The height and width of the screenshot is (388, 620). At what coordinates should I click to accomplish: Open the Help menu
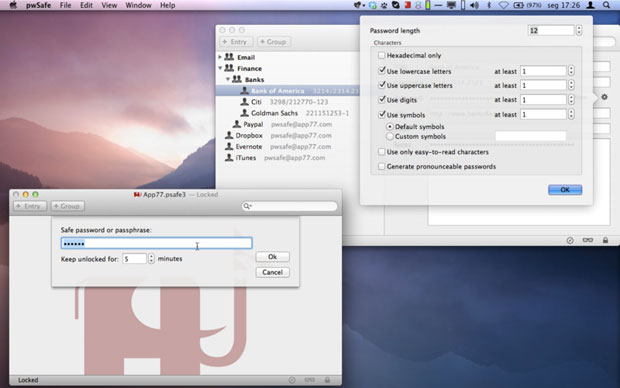168,5
